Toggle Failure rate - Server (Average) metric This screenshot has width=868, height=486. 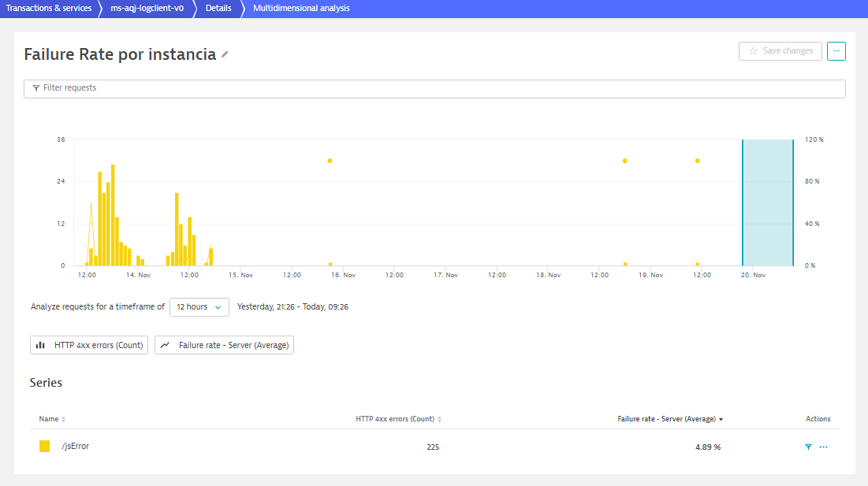pos(224,345)
